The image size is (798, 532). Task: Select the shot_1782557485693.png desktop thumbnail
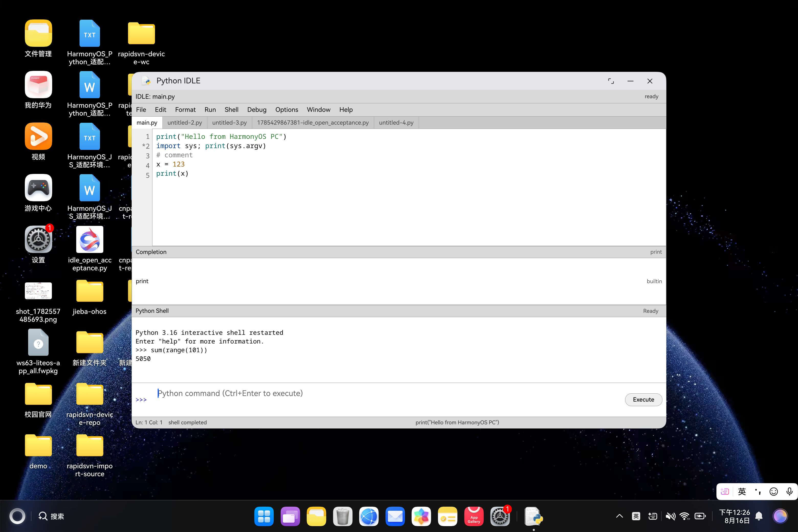click(x=38, y=302)
